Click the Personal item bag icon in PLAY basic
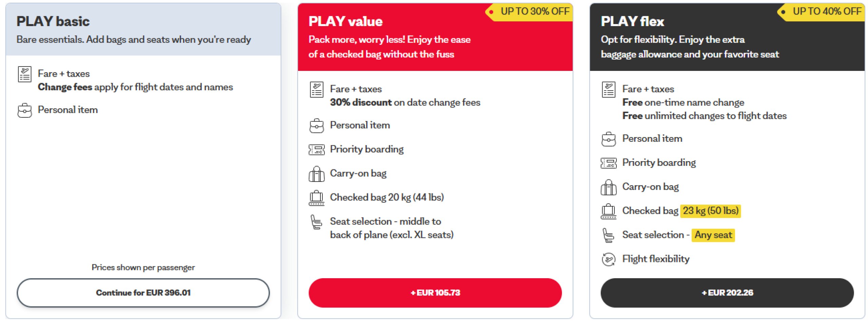Screen dimensions: 868x323 click(24, 111)
